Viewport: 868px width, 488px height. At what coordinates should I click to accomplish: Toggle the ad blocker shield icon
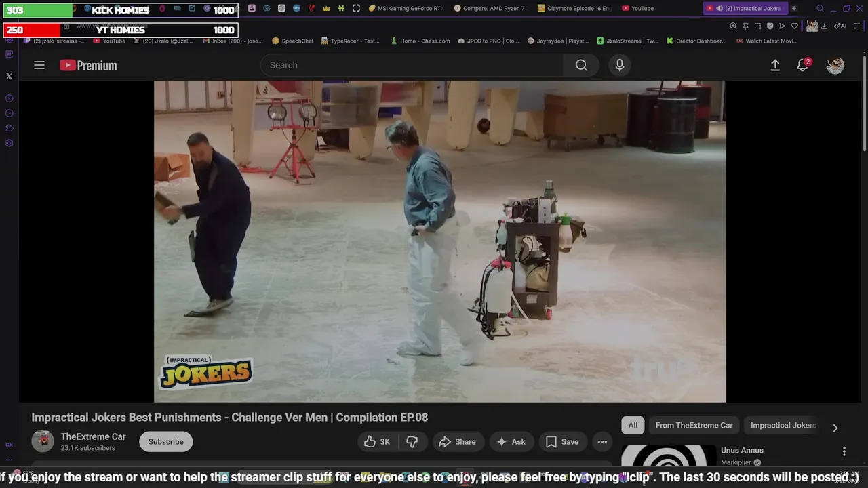tap(770, 26)
